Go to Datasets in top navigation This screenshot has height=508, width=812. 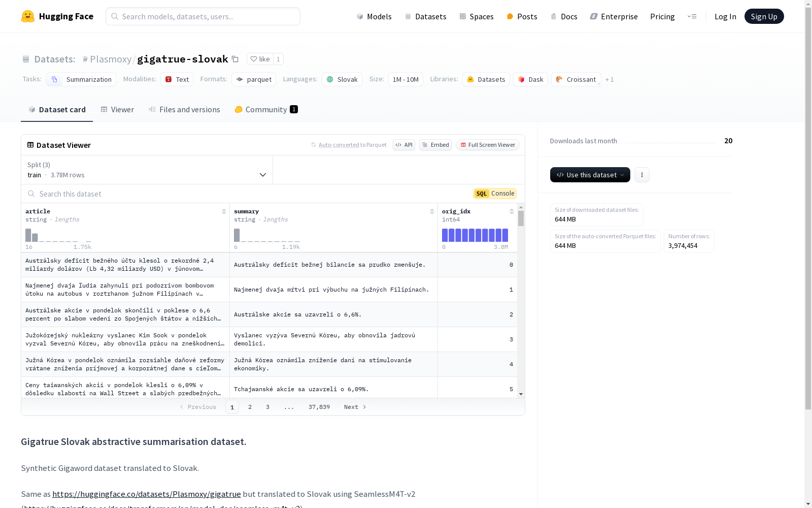click(425, 16)
